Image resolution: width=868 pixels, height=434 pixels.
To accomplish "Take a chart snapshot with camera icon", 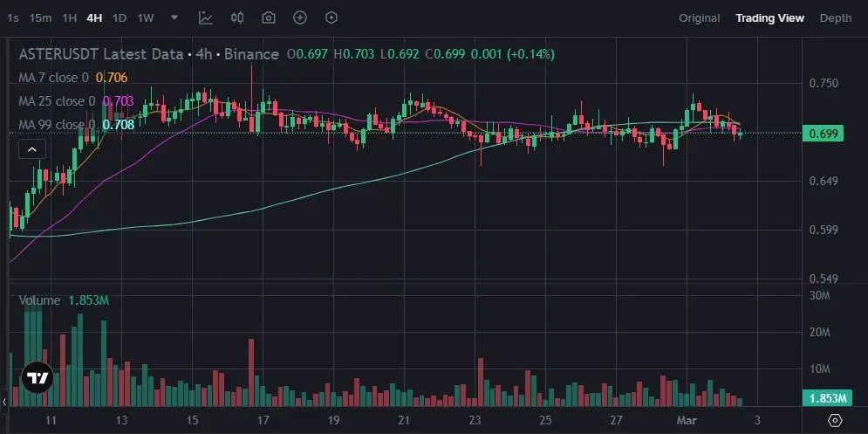I will point(269,17).
